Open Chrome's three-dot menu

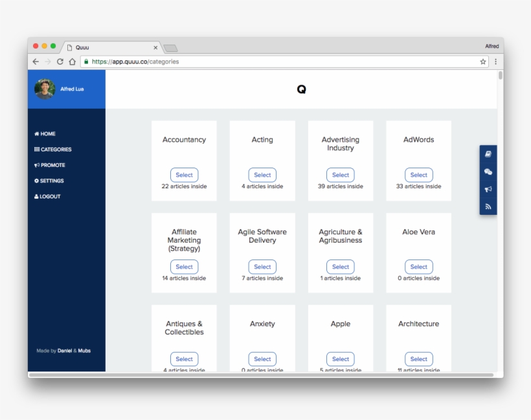pyautogui.click(x=495, y=62)
